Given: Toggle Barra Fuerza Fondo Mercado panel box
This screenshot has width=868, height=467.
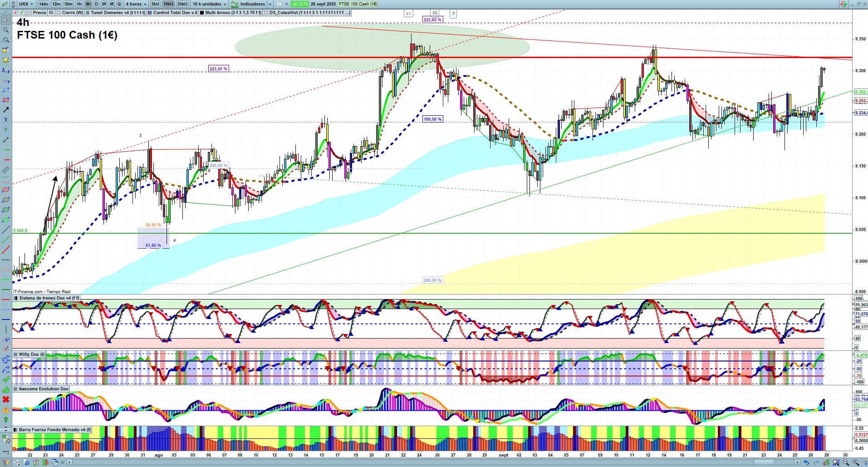Looking at the screenshot, I should coord(16,430).
